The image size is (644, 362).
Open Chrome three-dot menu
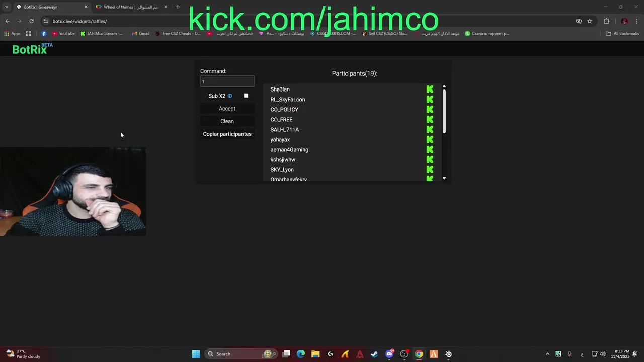pyautogui.click(x=637, y=21)
